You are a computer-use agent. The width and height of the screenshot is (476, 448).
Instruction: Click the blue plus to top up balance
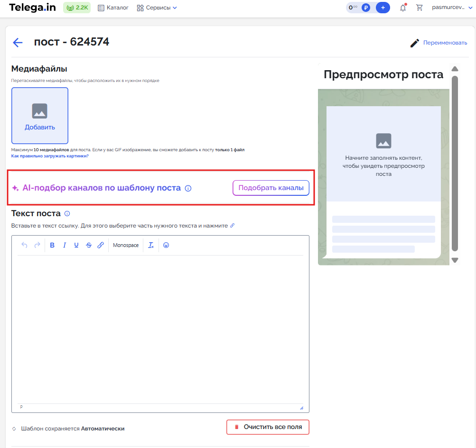tap(383, 8)
